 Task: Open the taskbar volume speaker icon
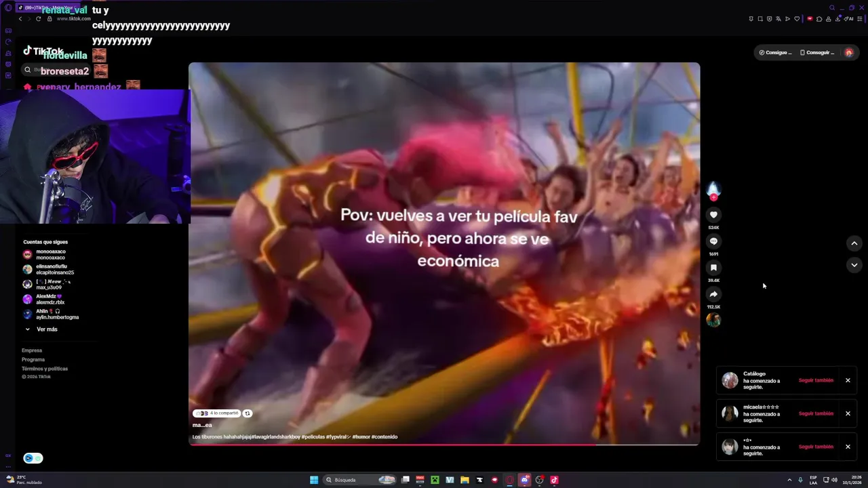click(x=834, y=480)
